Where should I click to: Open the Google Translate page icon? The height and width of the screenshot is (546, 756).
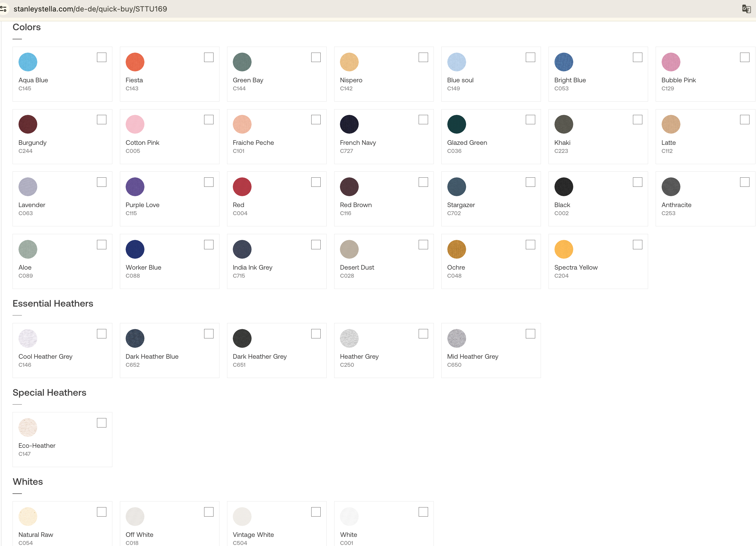pyautogui.click(x=746, y=9)
